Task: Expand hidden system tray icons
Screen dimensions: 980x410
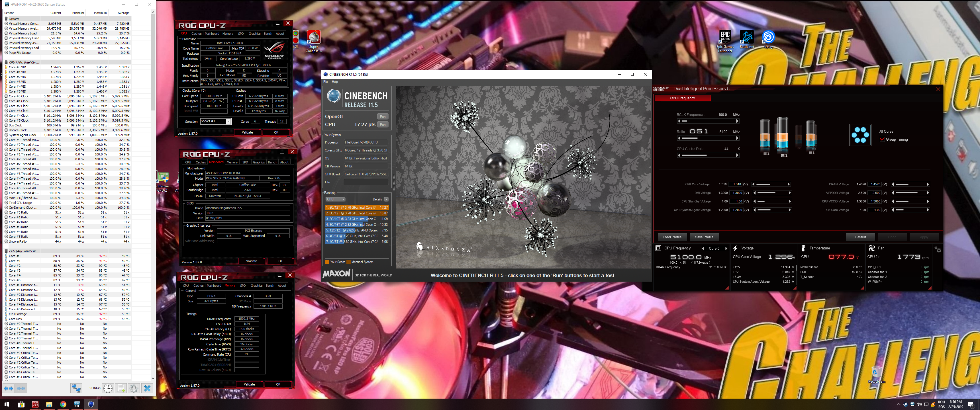Action: (x=899, y=404)
